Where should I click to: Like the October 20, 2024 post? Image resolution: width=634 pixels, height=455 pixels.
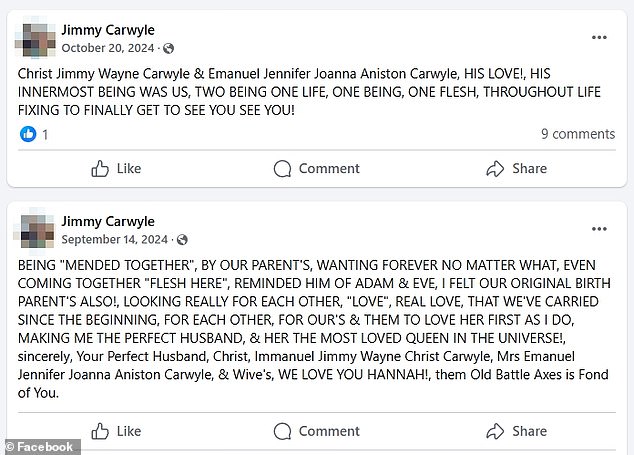click(x=116, y=169)
